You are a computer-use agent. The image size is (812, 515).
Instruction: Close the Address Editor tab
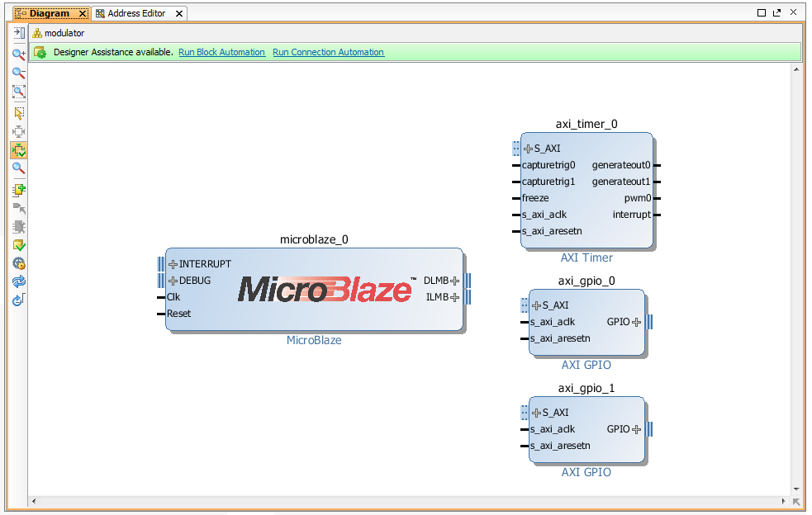tap(179, 13)
